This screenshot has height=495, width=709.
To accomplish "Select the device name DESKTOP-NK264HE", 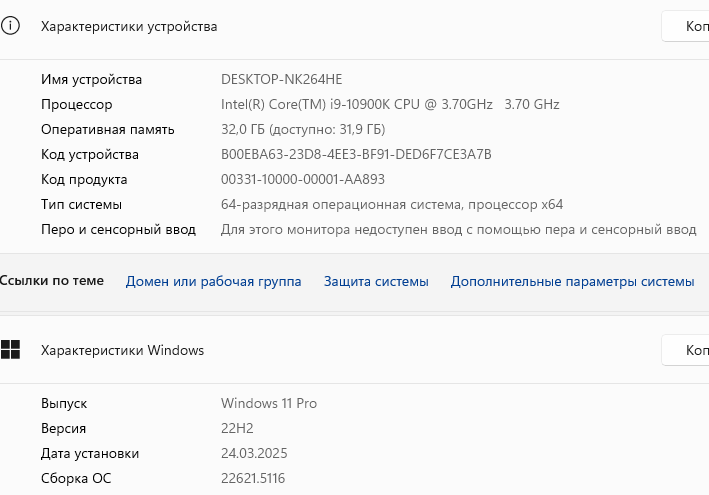I will click(x=281, y=80).
